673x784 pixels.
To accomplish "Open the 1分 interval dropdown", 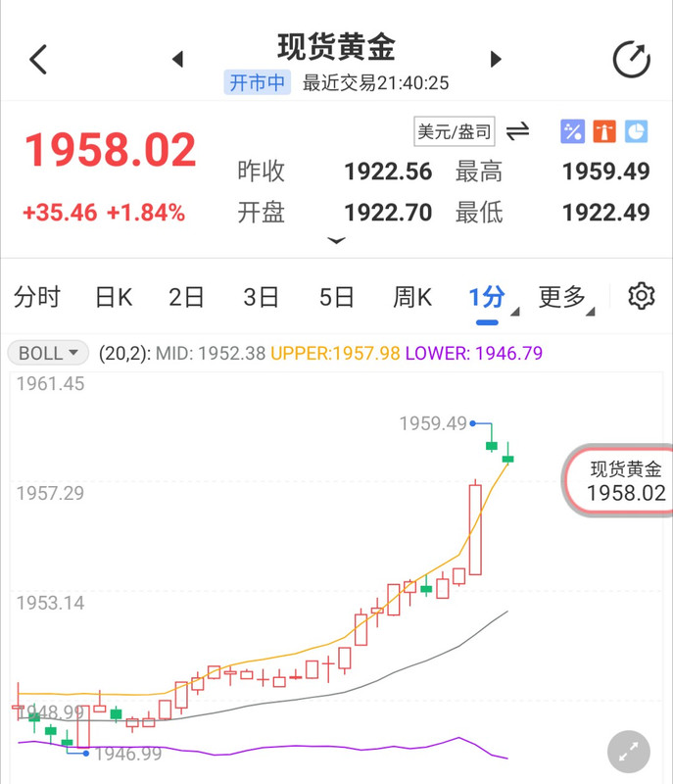I will (494, 298).
